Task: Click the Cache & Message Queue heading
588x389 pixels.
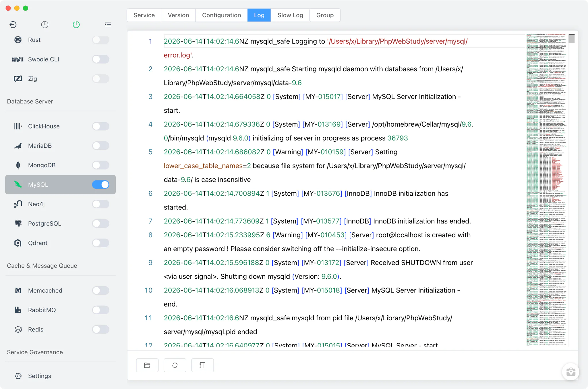Action: tap(42, 266)
